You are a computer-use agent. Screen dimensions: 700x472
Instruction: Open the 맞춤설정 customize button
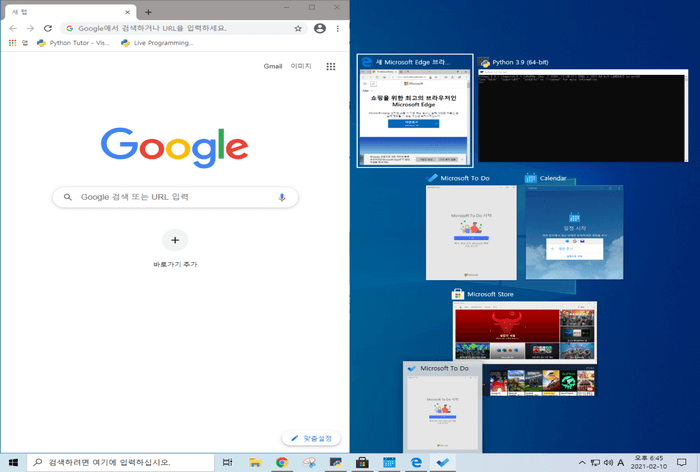(312, 439)
